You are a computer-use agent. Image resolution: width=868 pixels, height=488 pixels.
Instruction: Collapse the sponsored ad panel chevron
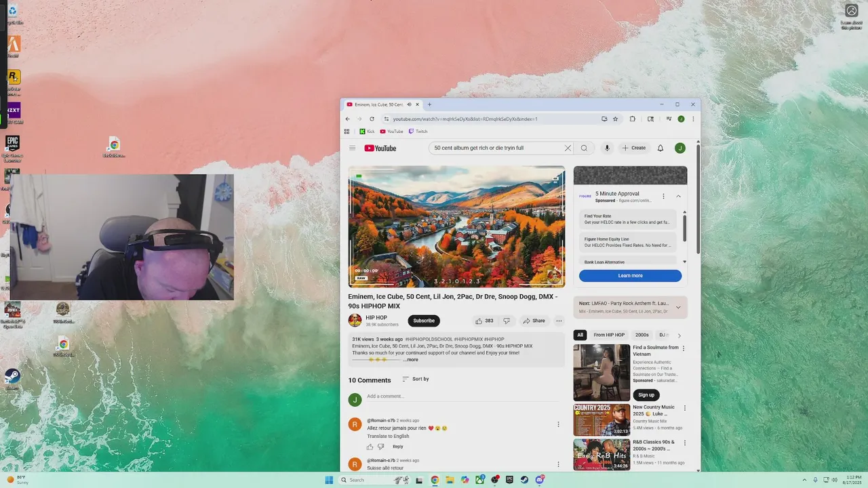click(x=678, y=196)
